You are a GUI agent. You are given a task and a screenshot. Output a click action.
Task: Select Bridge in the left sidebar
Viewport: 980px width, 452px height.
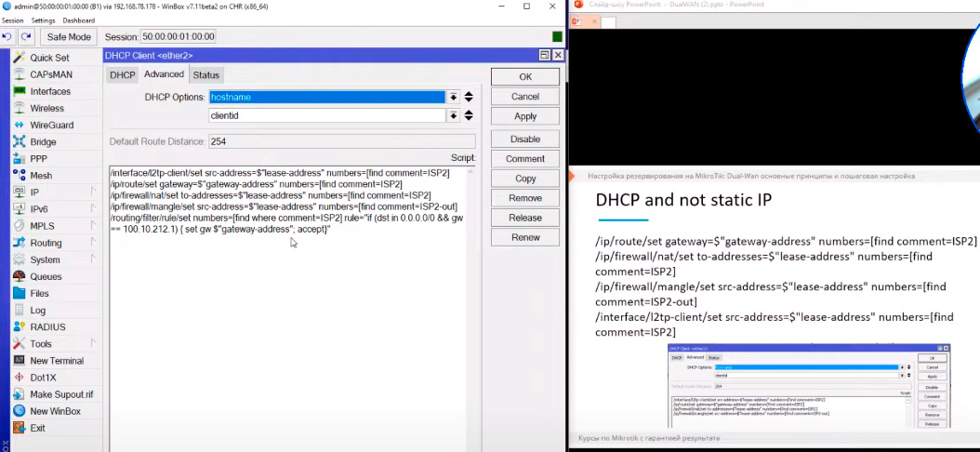(x=43, y=142)
